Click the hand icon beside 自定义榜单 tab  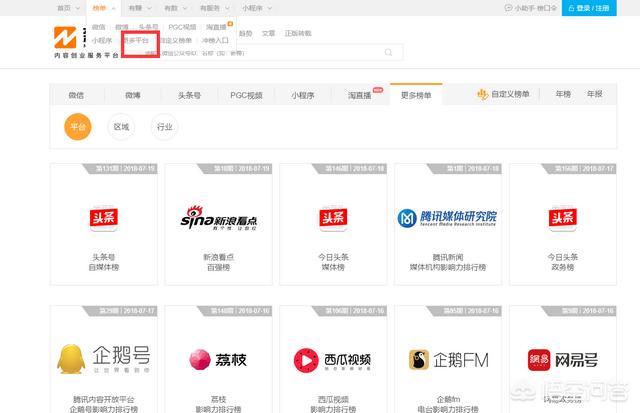(x=482, y=95)
